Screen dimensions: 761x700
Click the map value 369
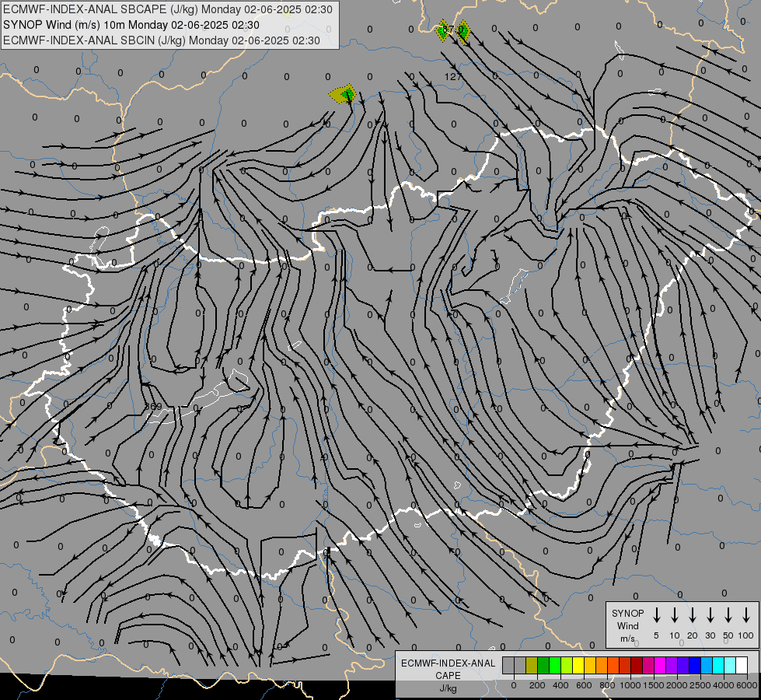[x=154, y=406]
